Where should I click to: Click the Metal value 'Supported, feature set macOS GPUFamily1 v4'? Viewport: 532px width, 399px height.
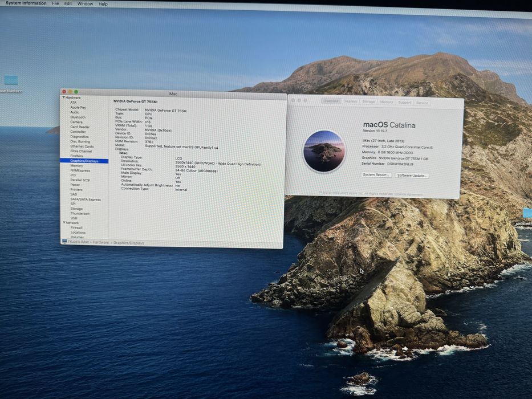pyautogui.click(x=181, y=147)
